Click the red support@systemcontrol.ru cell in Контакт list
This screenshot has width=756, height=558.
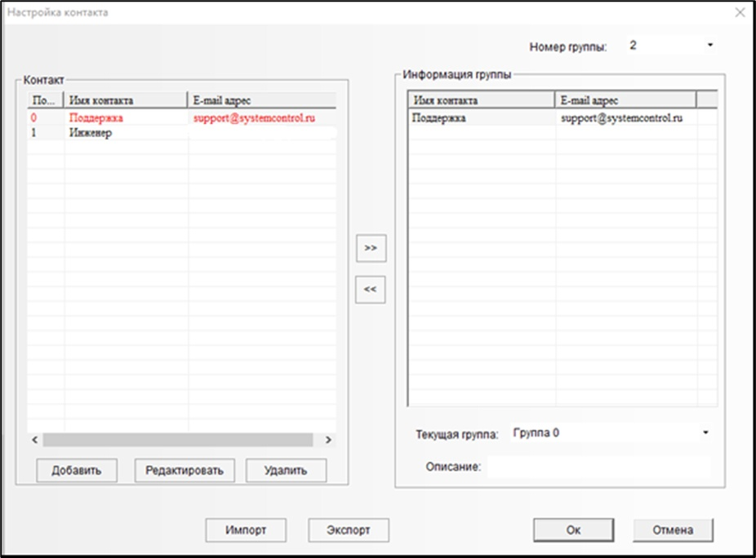[254, 118]
